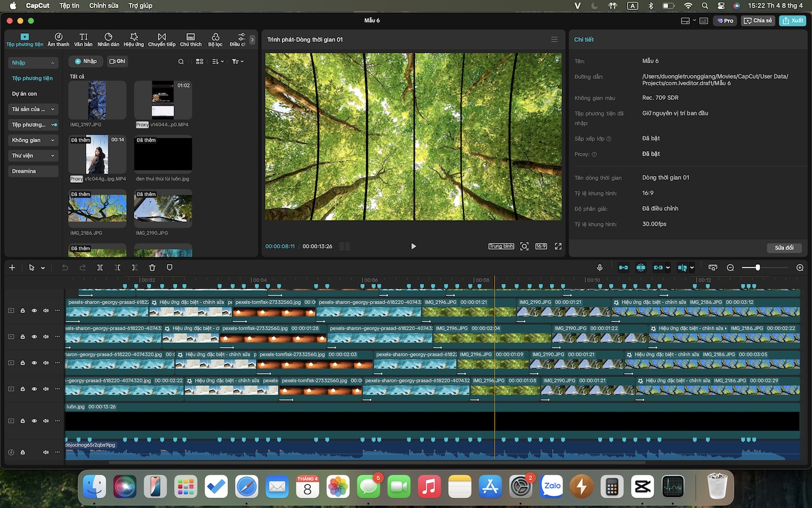Viewport: 812px width, 508px height.
Task: Hide the luôn.jpg track with its eye icon
Action: click(34, 421)
